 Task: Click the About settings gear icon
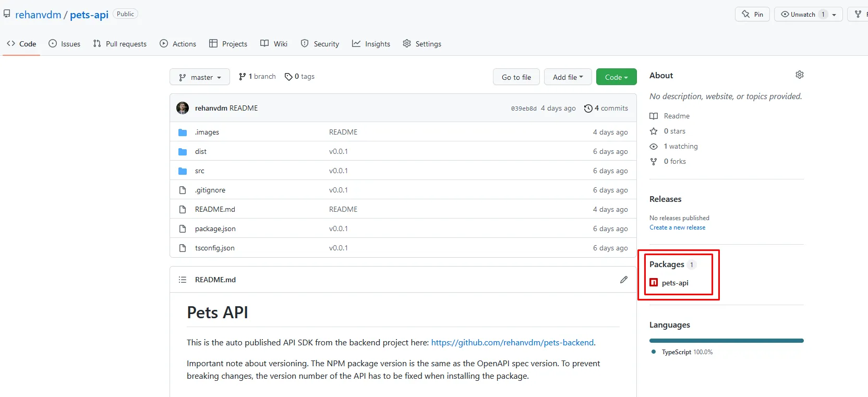(x=799, y=75)
